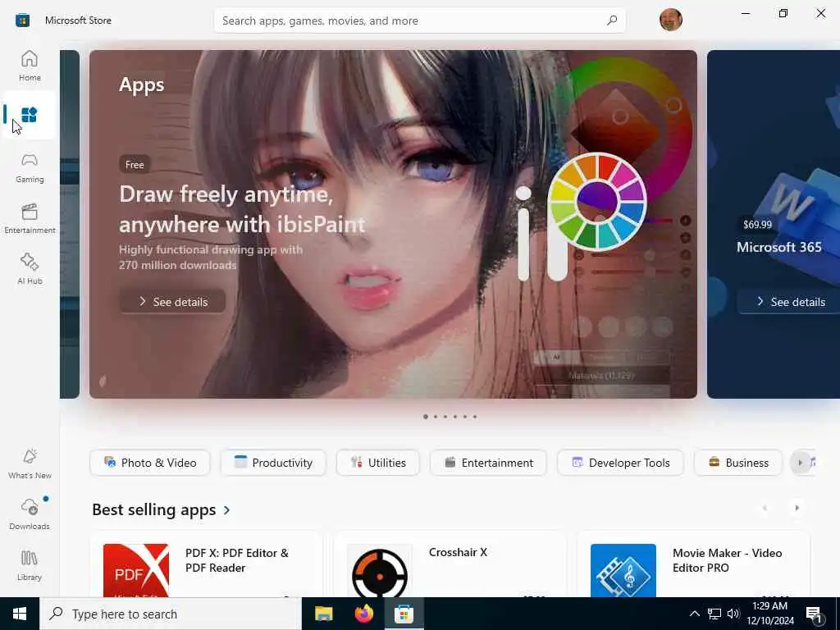Select the sixth carousel page dot
The width and height of the screenshot is (840, 630).
point(475,416)
